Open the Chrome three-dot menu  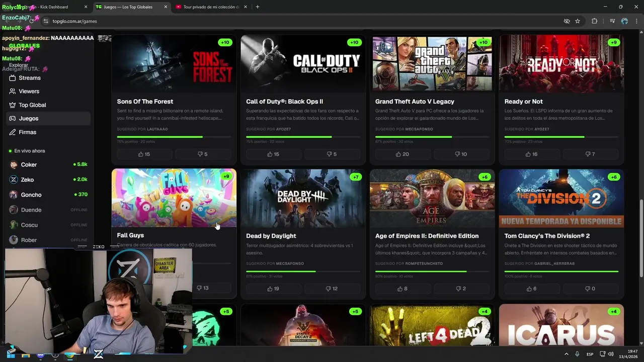point(636,21)
